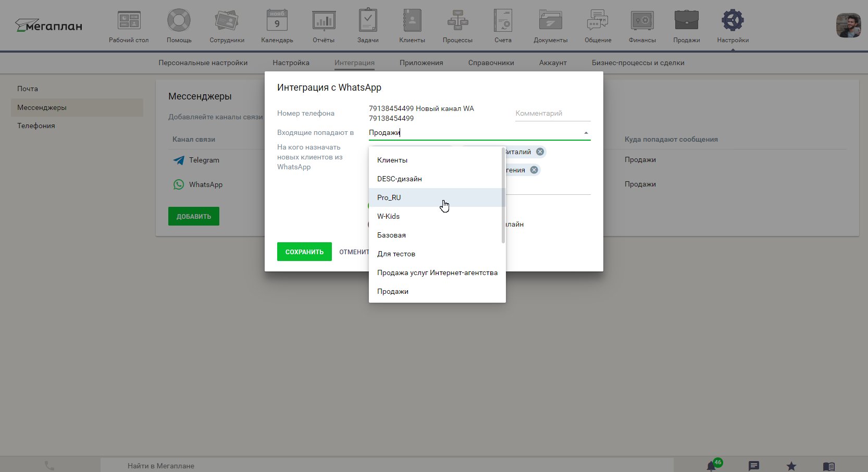Expand the Входящие попадают в dropdown arrow
The height and width of the screenshot is (472, 868).
586,133
